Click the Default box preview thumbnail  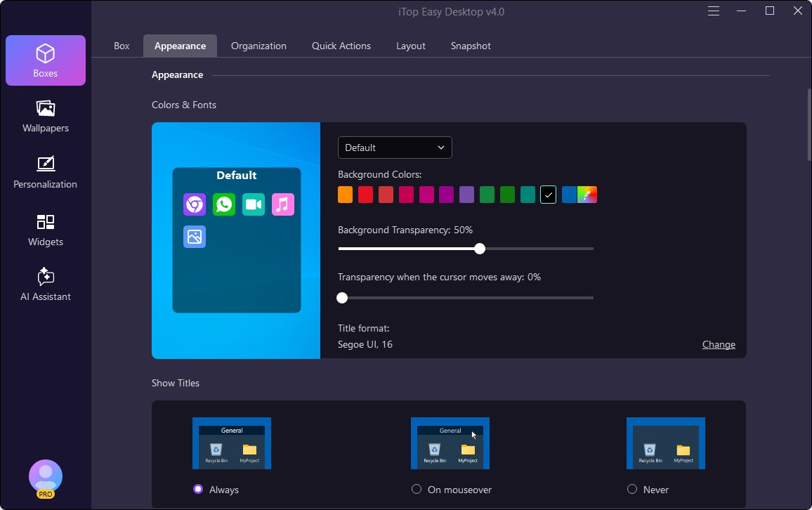pos(237,240)
